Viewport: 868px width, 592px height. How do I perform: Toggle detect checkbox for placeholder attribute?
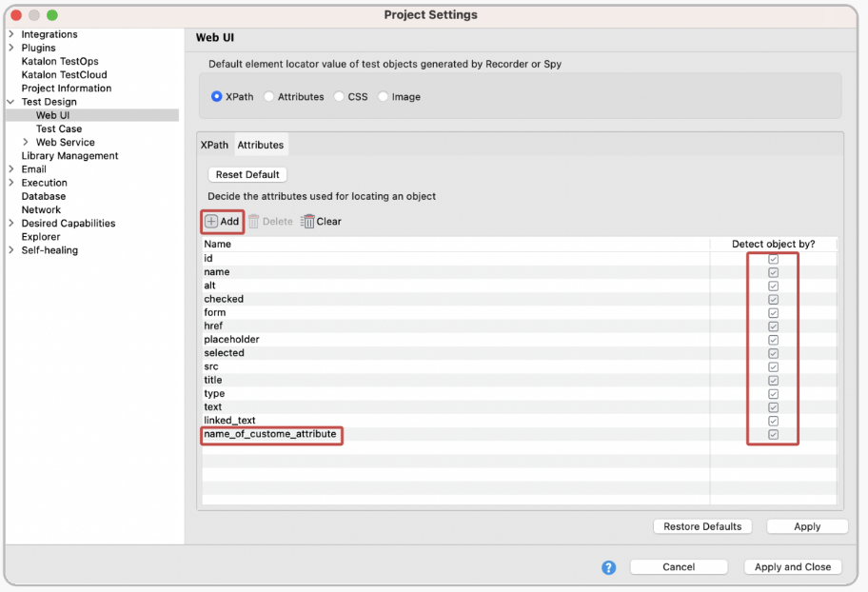coord(773,339)
